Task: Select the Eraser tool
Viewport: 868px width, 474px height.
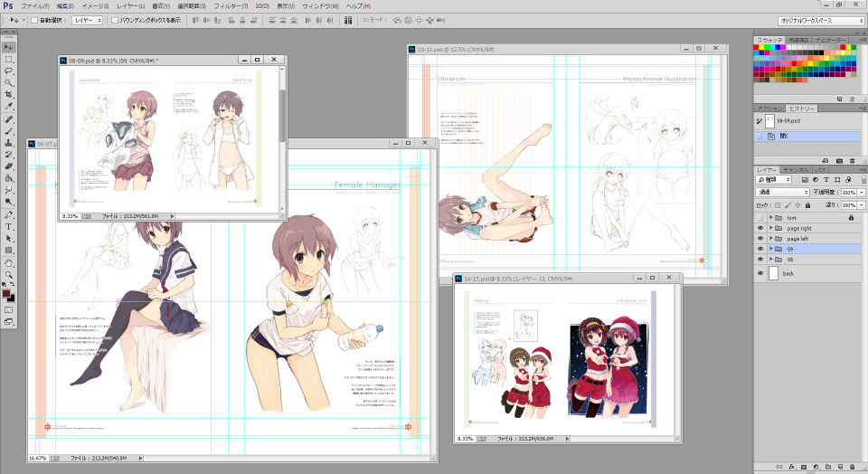Action: 9,166
